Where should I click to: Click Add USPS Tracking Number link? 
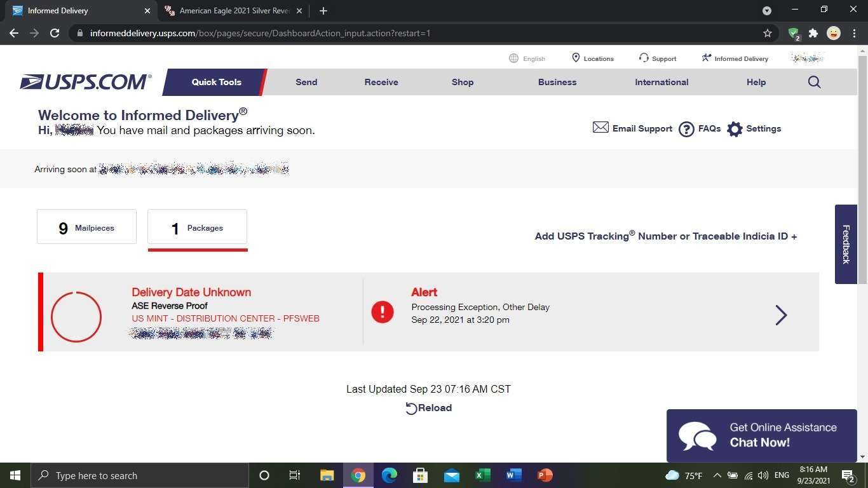666,236
